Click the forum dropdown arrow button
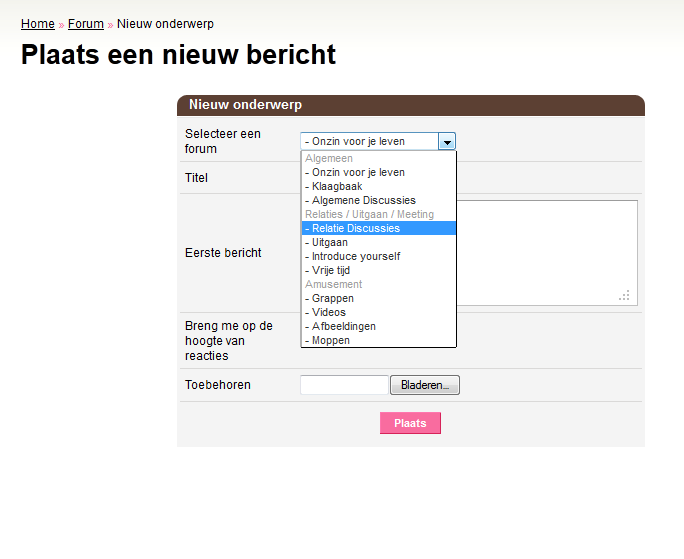684x559 pixels. click(x=447, y=141)
